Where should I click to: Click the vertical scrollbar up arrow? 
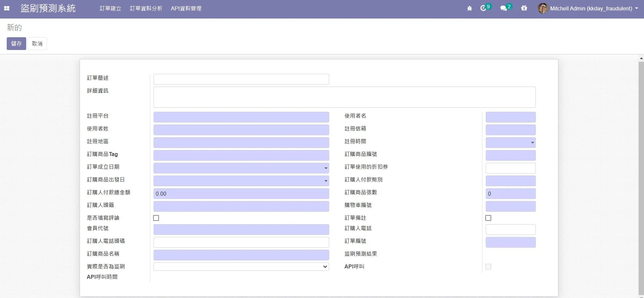coord(641,58)
